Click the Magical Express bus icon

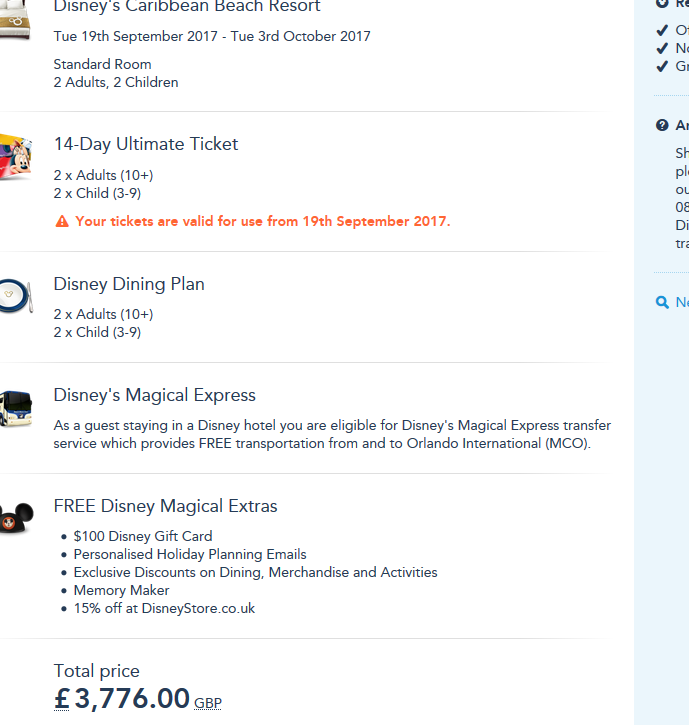coord(16,408)
